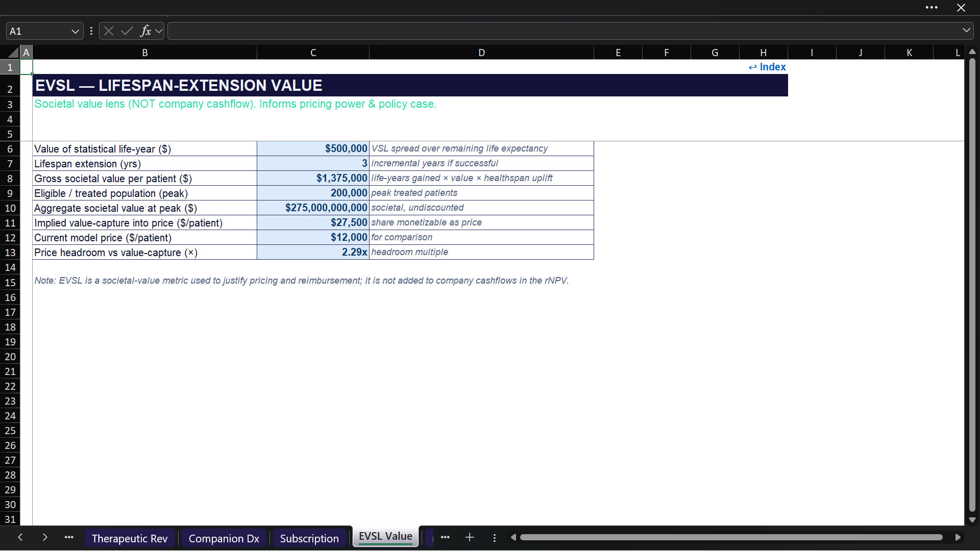Click the Insert Function fx icon
This screenshot has width=980, height=551.
[145, 31]
